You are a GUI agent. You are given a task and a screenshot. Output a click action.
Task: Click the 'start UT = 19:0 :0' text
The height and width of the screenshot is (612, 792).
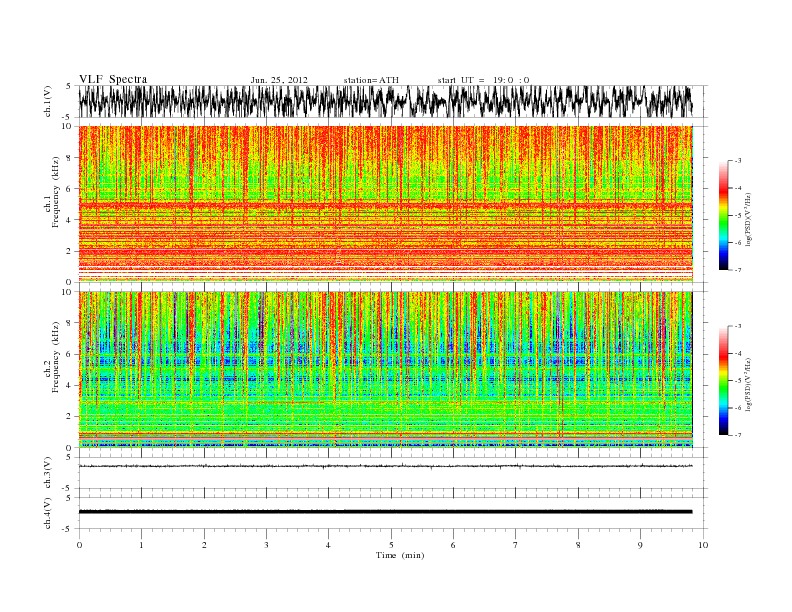[483, 80]
